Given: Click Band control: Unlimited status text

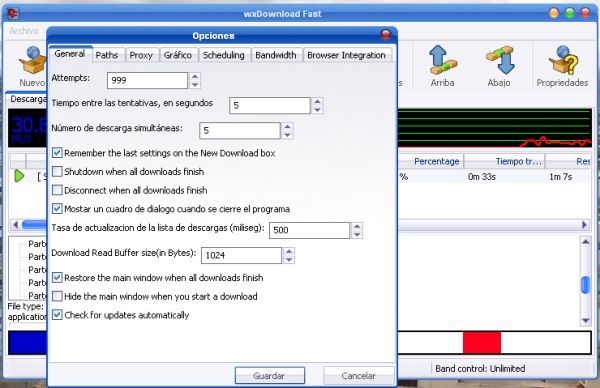Looking at the screenshot, I should pyautogui.click(x=480, y=368).
